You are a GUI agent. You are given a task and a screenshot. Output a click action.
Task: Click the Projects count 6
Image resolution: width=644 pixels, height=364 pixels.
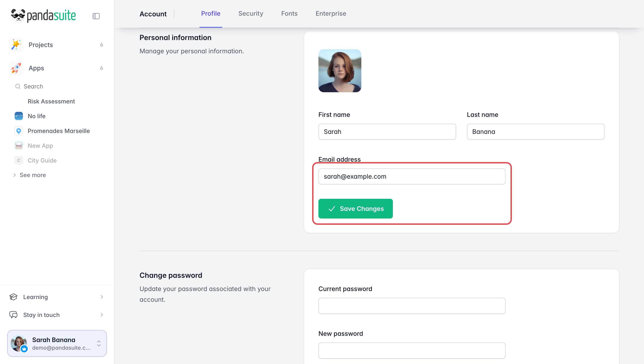click(x=102, y=45)
